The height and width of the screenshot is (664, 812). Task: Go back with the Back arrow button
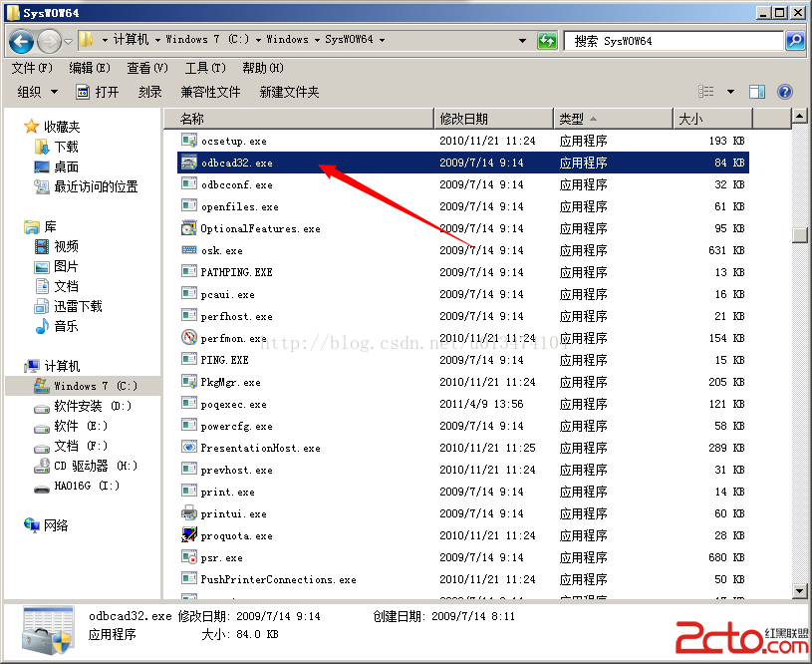tap(21, 41)
